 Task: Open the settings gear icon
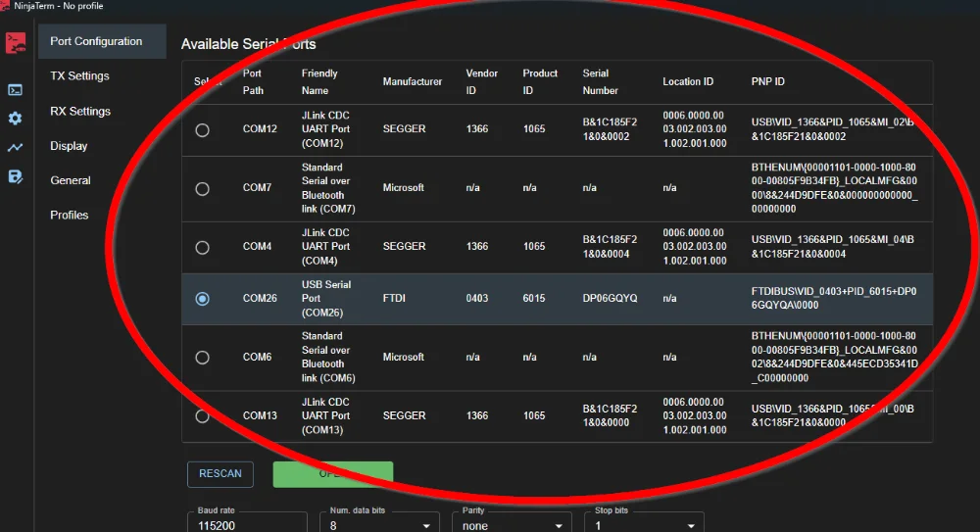click(x=15, y=119)
